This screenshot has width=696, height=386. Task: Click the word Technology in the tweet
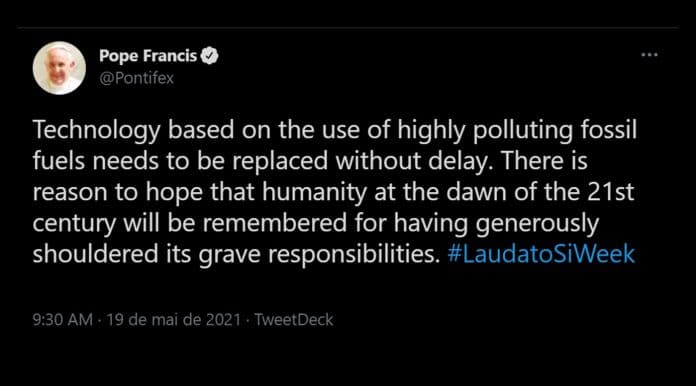(x=96, y=131)
